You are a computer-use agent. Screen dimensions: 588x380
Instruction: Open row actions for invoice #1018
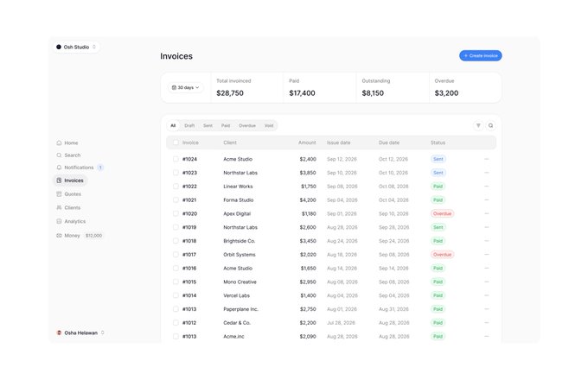tap(486, 241)
